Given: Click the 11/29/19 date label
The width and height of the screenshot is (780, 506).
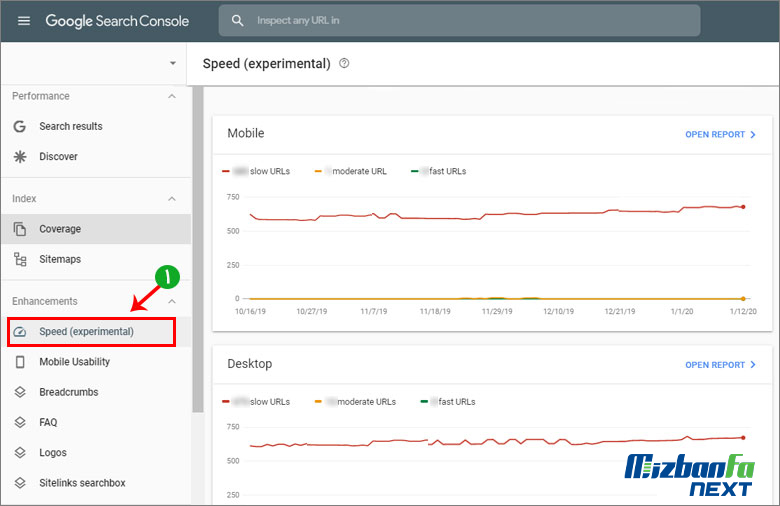Looking at the screenshot, I should (497, 311).
